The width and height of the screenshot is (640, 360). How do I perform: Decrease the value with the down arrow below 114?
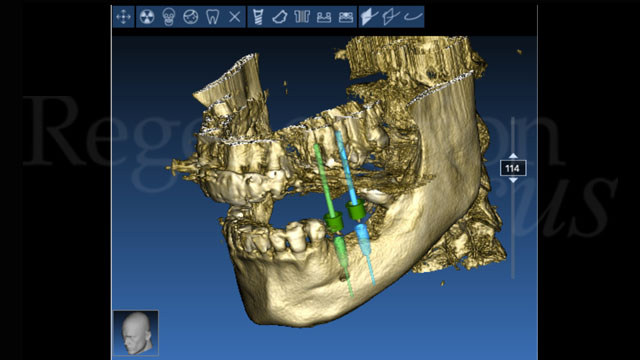(513, 180)
